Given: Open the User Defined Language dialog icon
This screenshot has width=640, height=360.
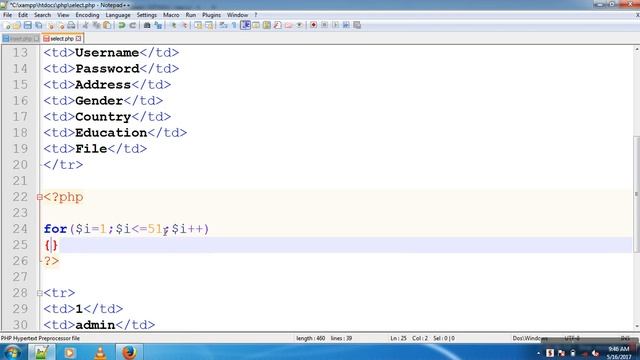Looking at the screenshot, I should [x=256, y=25].
